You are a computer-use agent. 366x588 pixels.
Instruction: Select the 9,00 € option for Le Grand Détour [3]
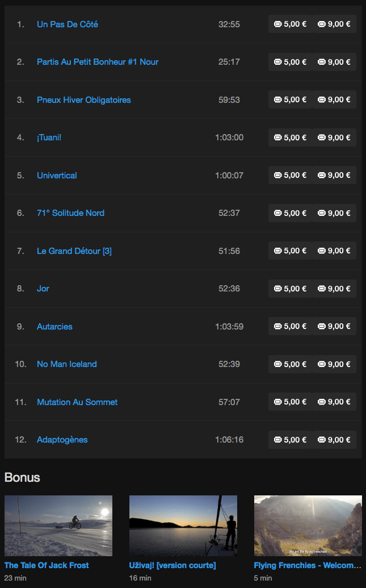[334, 251]
